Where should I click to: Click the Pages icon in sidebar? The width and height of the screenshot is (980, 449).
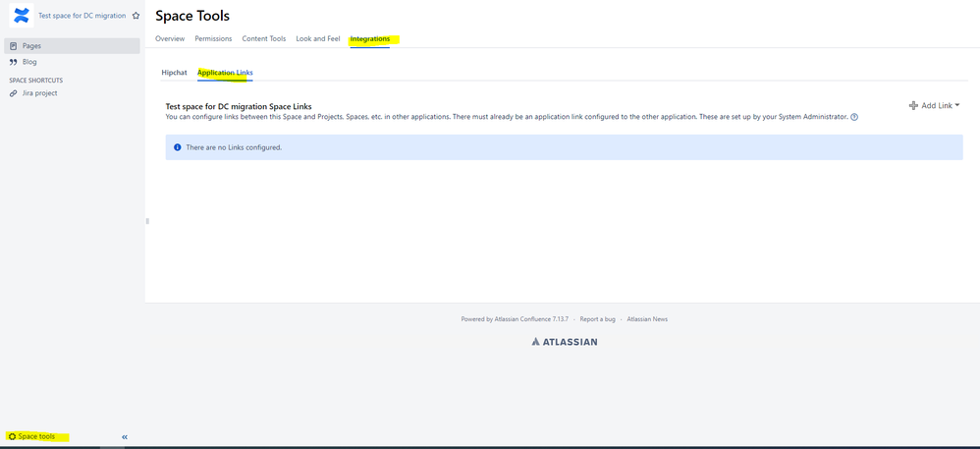(13, 45)
